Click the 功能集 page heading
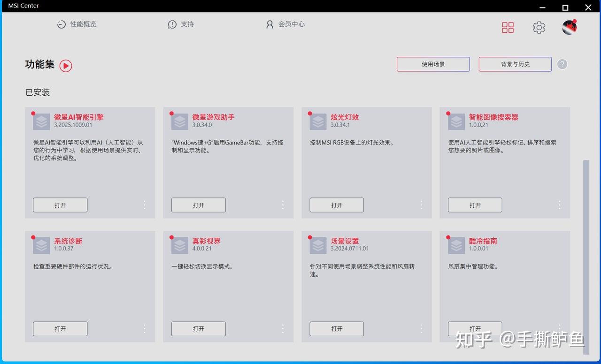601x364 pixels. [40, 64]
